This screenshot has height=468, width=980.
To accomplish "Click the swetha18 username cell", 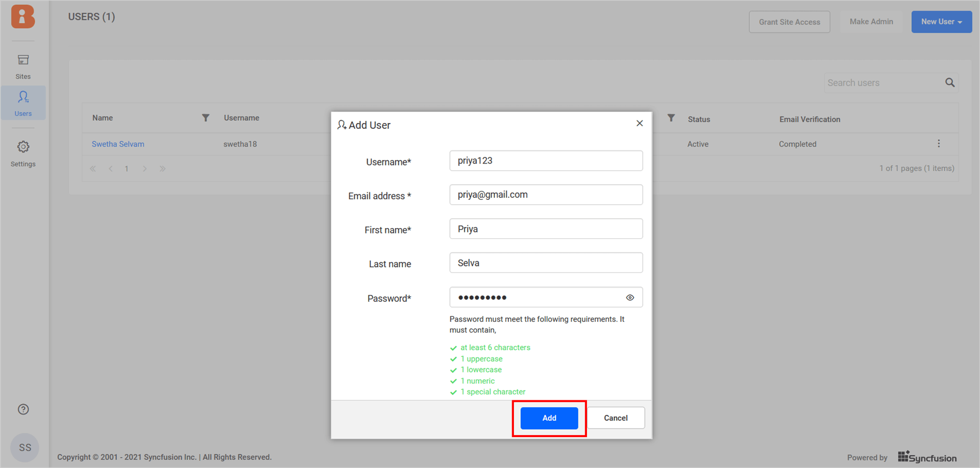I will click(240, 144).
